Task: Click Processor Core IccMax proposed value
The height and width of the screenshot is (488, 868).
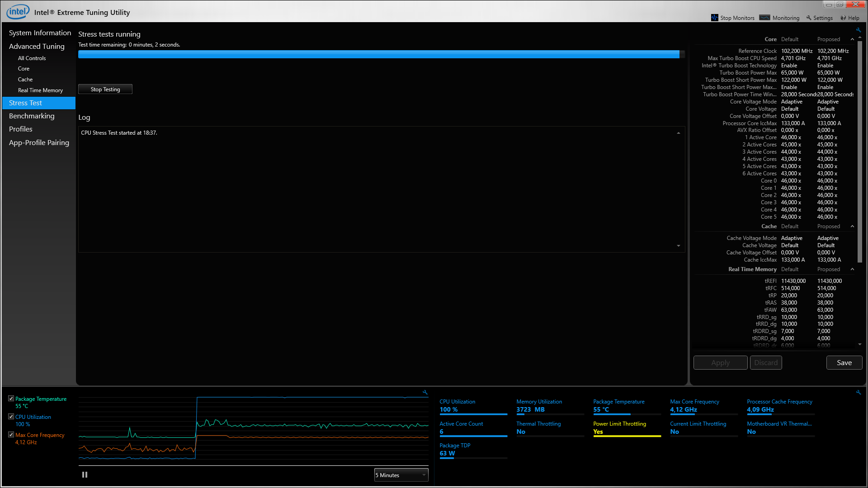Action: point(829,123)
